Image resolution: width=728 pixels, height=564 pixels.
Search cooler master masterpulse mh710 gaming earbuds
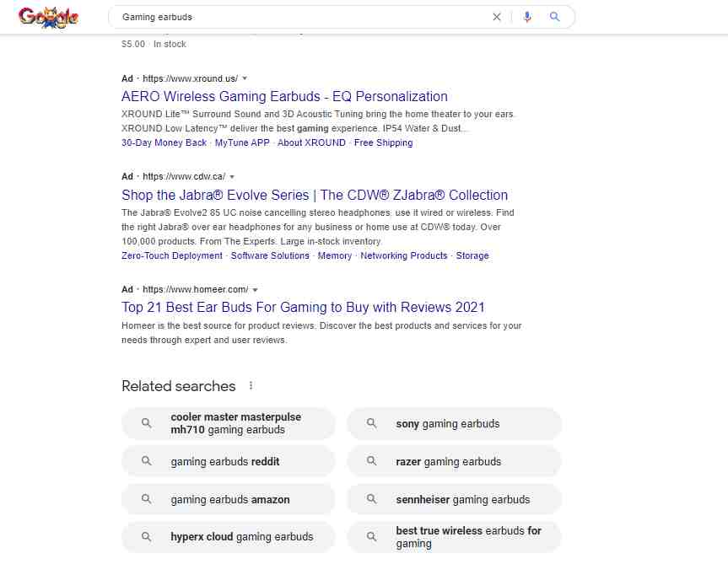(228, 423)
